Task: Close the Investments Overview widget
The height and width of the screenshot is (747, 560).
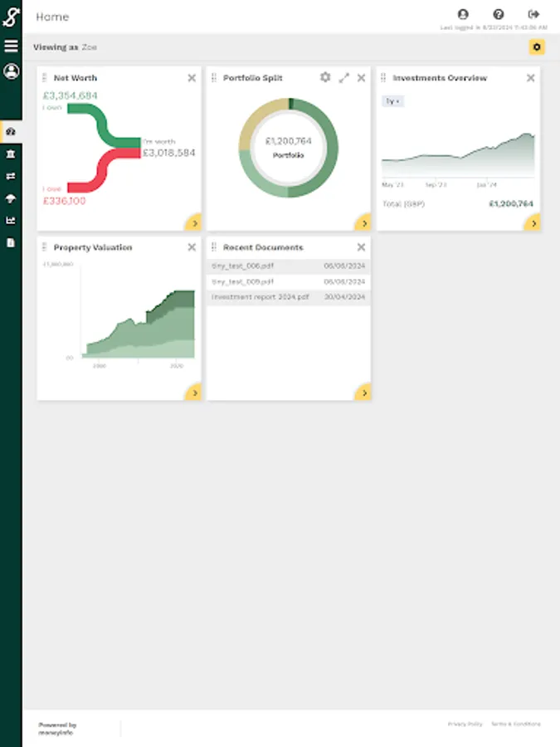Action: 530,78
